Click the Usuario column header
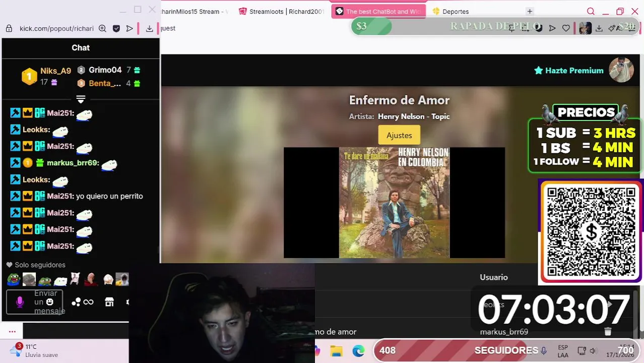This screenshot has height=363, width=644. [x=494, y=277]
